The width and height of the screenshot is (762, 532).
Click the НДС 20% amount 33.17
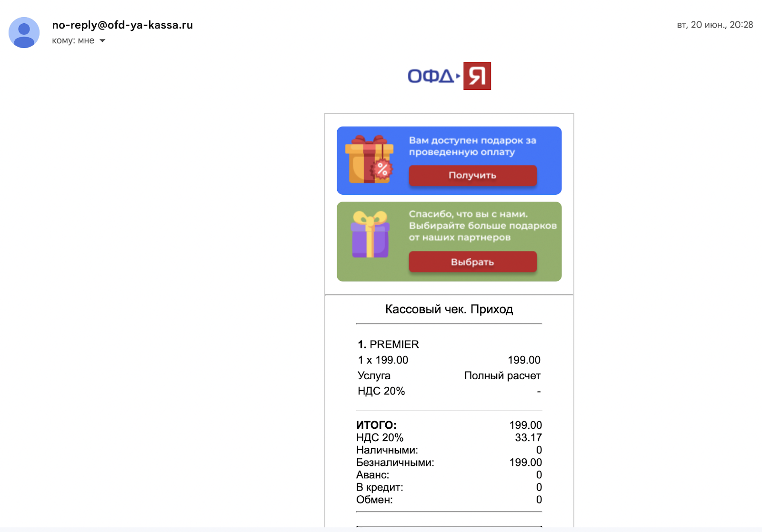[x=528, y=437]
